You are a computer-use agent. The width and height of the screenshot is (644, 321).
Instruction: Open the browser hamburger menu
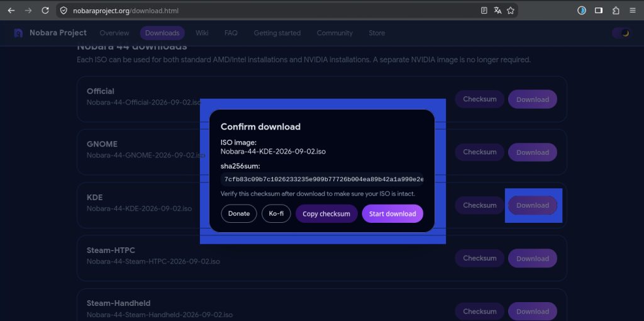[633, 11]
